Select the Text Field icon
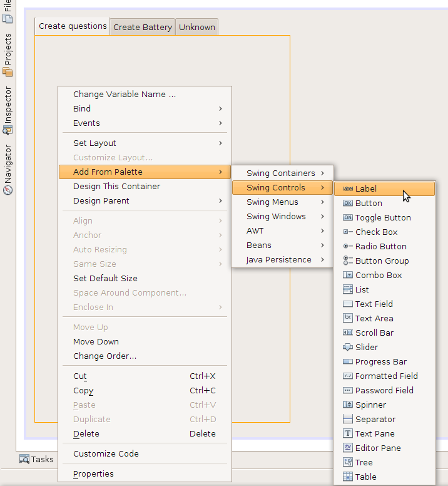The height and width of the screenshot is (486, 448). click(348, 304)
